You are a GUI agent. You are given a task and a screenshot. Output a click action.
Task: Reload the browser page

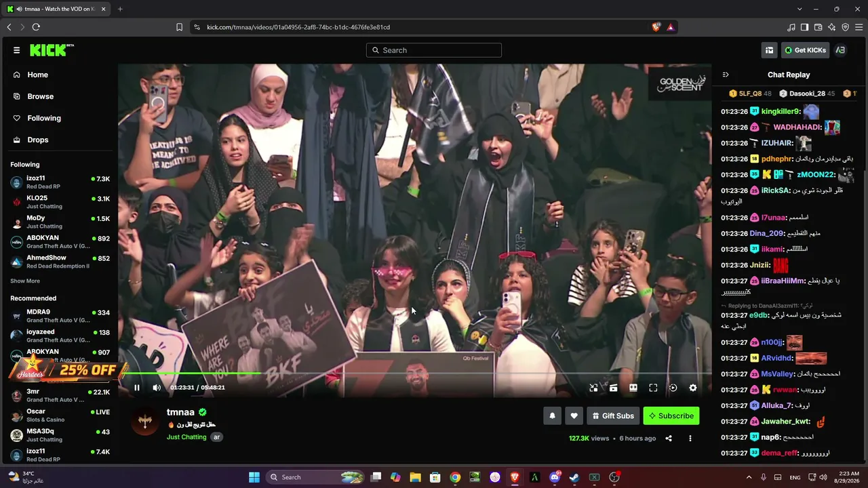36,27
